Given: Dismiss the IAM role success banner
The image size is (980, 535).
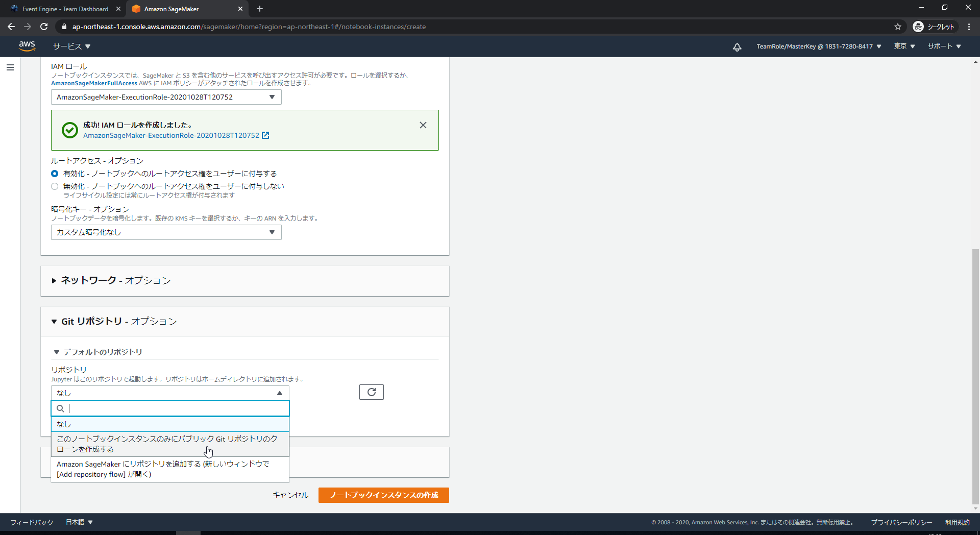Looking at the screenshot, I should pyautogui.click(x=423, y=125).
